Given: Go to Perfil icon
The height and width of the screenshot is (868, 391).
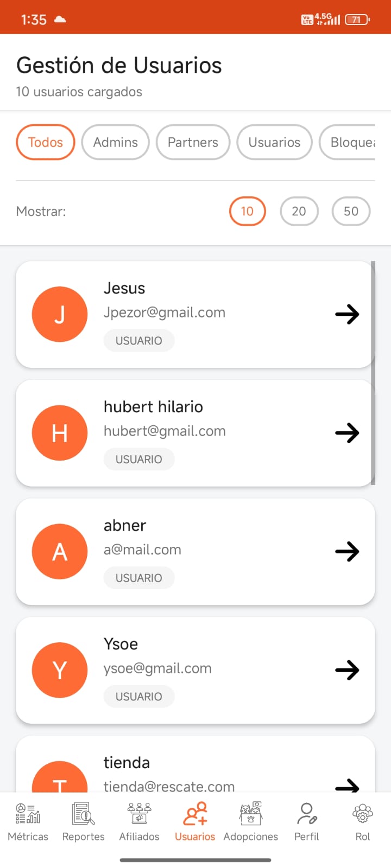Looking at the screenshot, I should [x=307, y=814].
